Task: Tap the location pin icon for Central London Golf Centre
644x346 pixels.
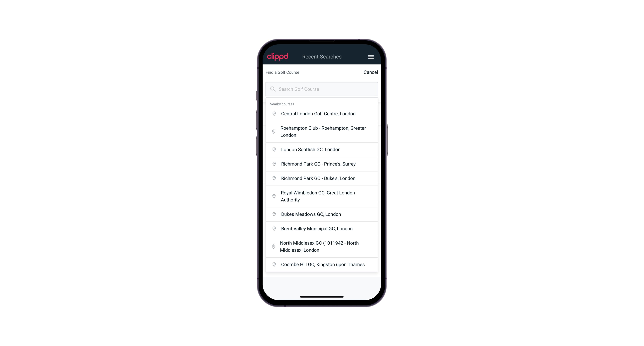Action: [273, 113]
